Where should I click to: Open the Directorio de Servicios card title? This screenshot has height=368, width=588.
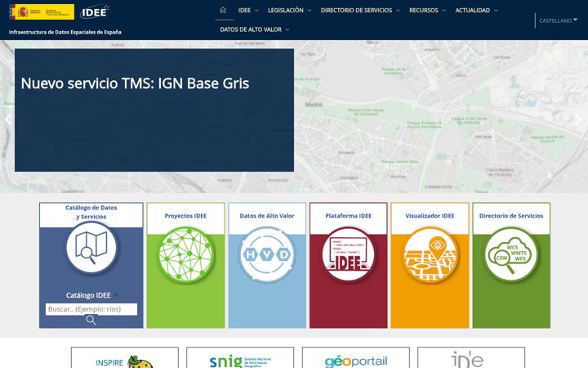click(511, 216)
